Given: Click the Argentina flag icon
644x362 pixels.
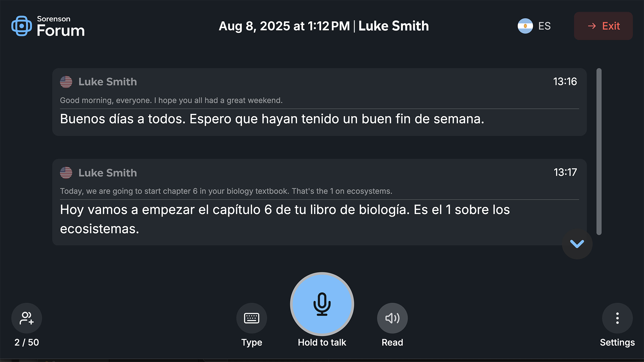Looking at the screenshot, I should (525, 26).
